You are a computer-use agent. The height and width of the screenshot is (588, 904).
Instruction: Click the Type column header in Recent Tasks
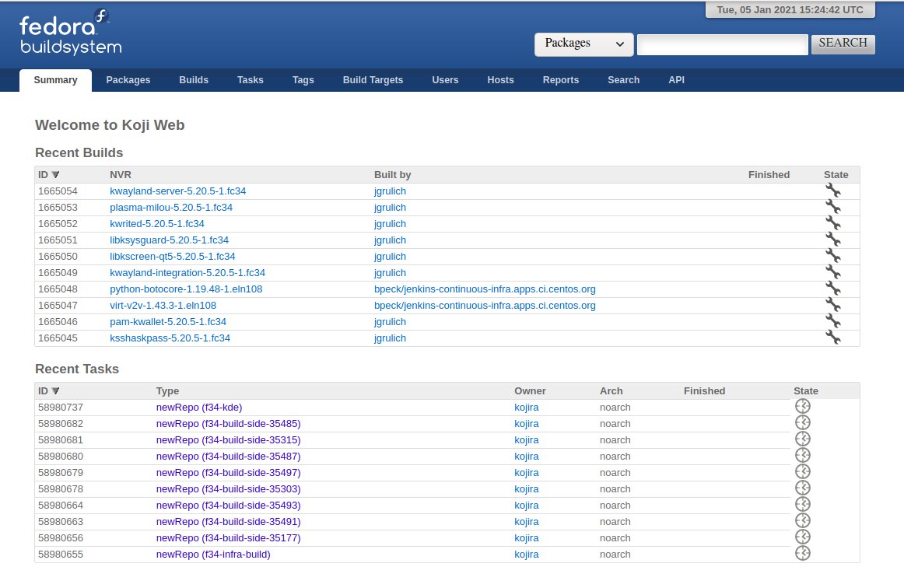(x=168, y=391)
